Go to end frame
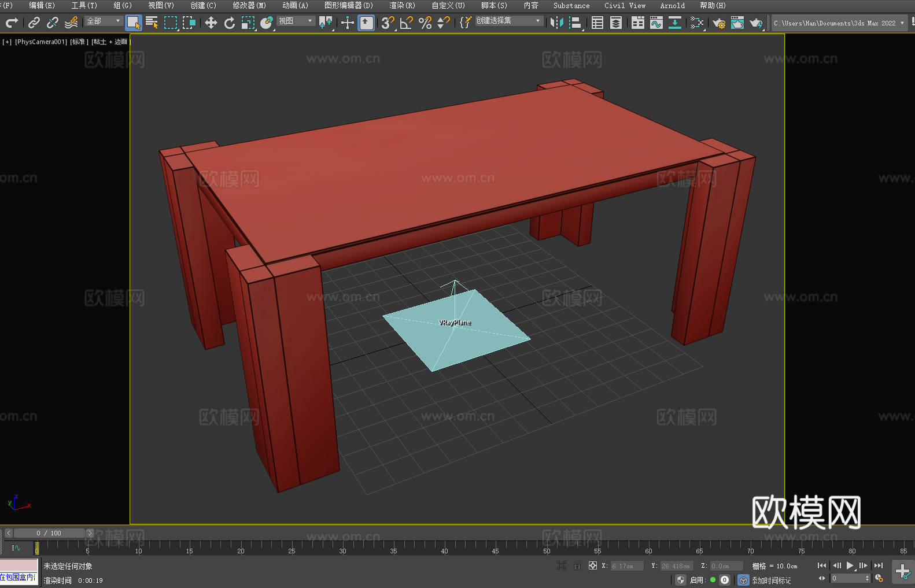Screen dimensions: 915x588 879,565
